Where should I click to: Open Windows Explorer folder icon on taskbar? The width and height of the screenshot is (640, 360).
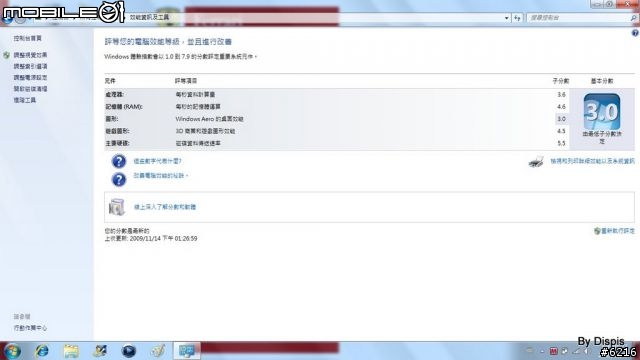(71, 351)
